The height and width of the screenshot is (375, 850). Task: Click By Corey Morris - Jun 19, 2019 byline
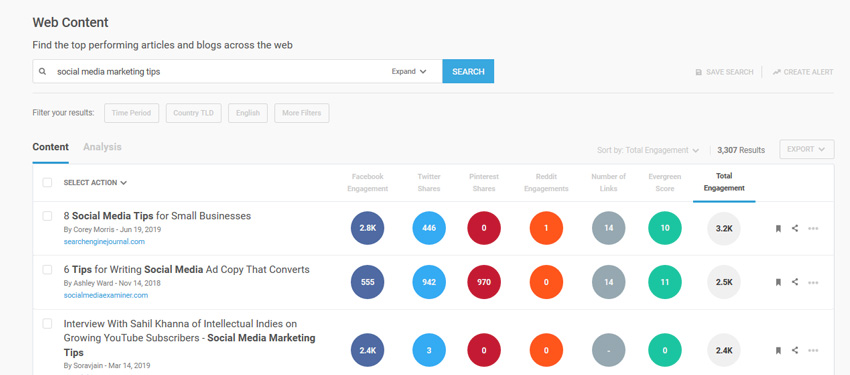[x=112, y=229]
